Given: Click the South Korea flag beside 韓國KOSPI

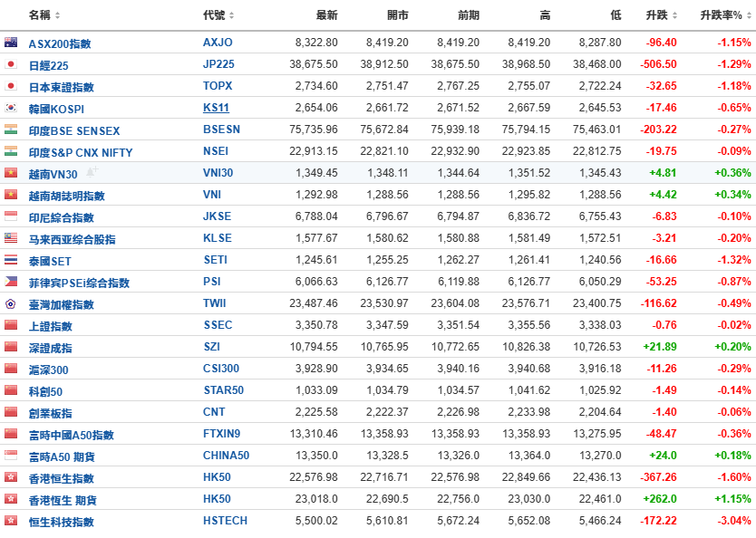Looking at the screenshot, I should (11, 108).
